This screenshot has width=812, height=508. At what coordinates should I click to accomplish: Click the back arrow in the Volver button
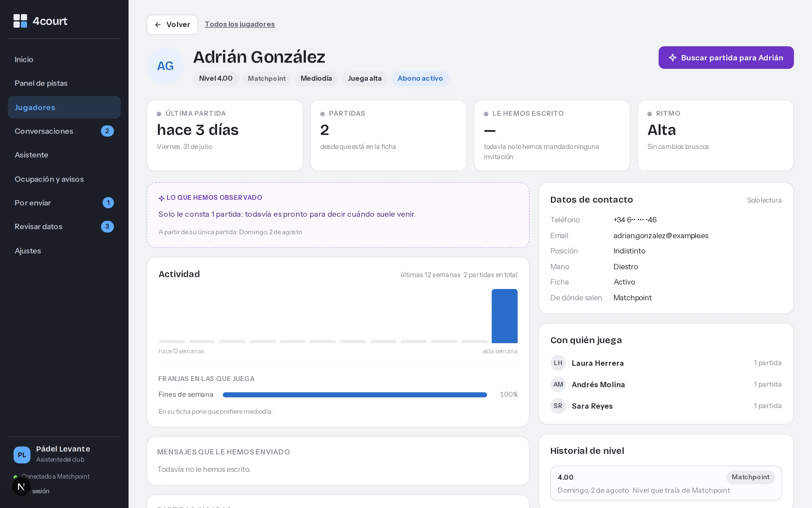click(x=158, y=25)
